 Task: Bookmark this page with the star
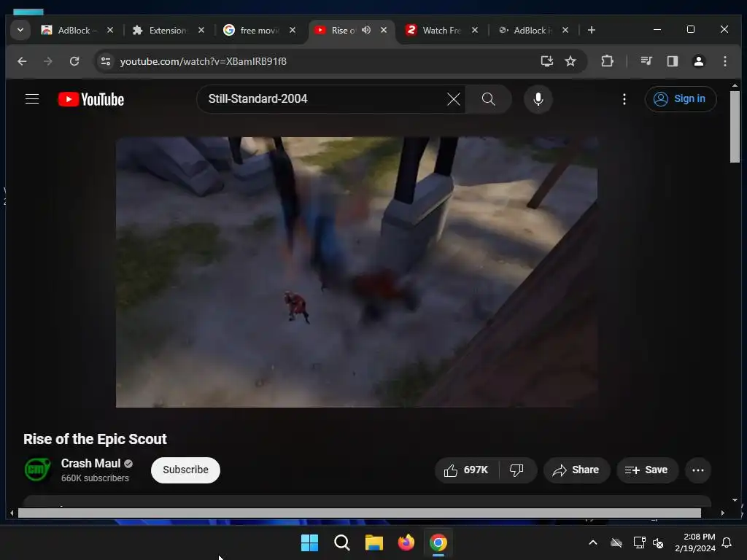tap(570, 61)
